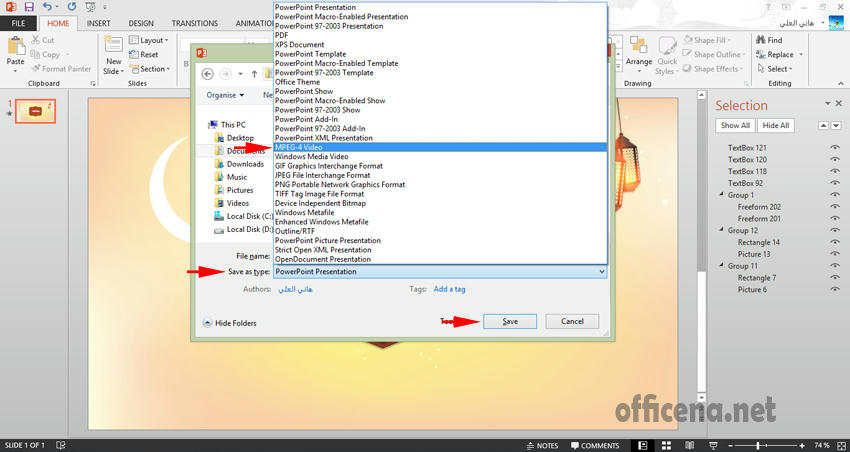Open the FILE tab
This screenshot has height=452, width=850.
point(18,23)
